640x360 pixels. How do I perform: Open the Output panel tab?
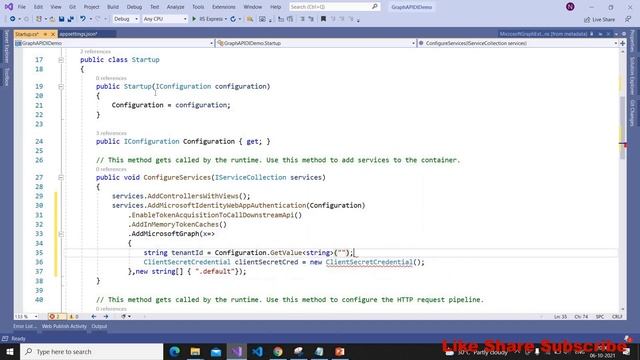click(99, 326)
